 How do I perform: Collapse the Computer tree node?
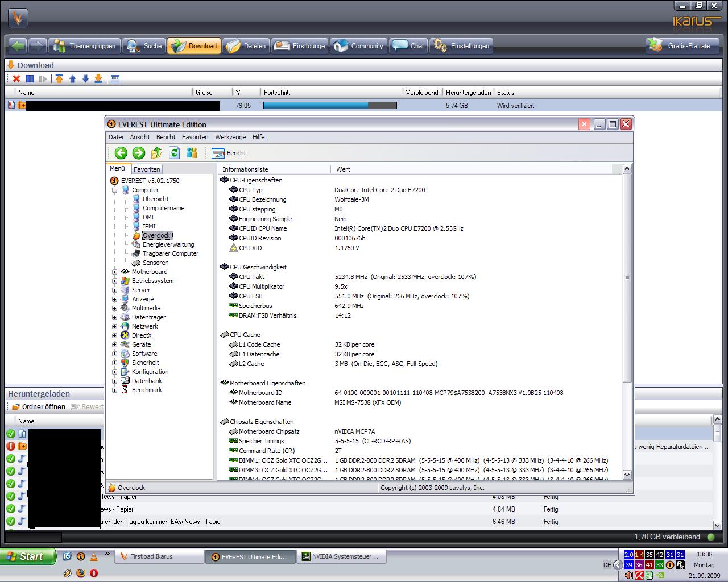tap(114, 190)
